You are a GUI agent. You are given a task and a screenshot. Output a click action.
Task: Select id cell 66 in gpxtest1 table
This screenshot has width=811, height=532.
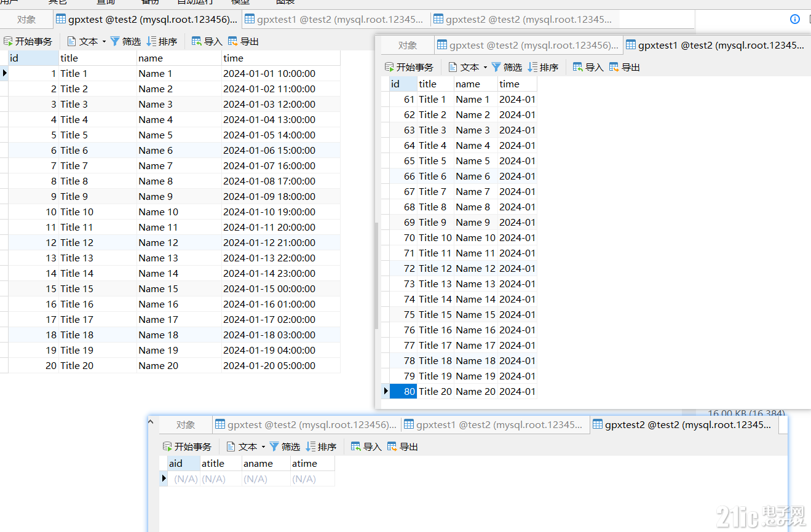pos(403,176)
